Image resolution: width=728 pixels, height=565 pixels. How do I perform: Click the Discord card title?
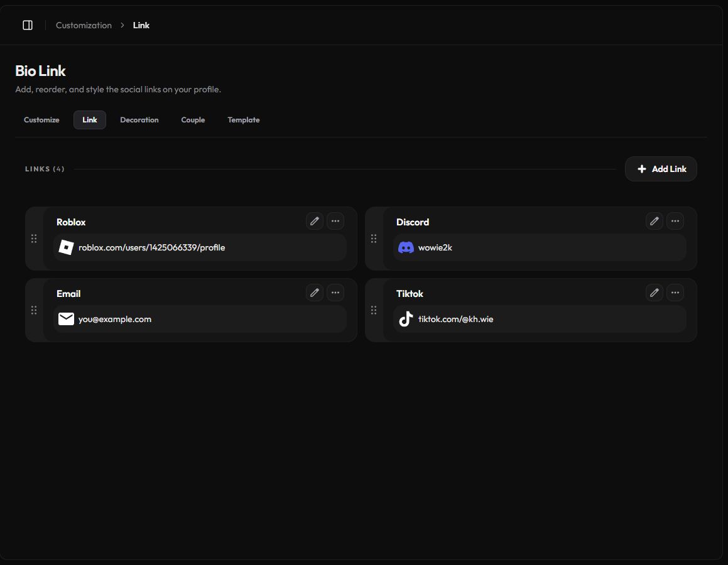(x=412, y=222)
